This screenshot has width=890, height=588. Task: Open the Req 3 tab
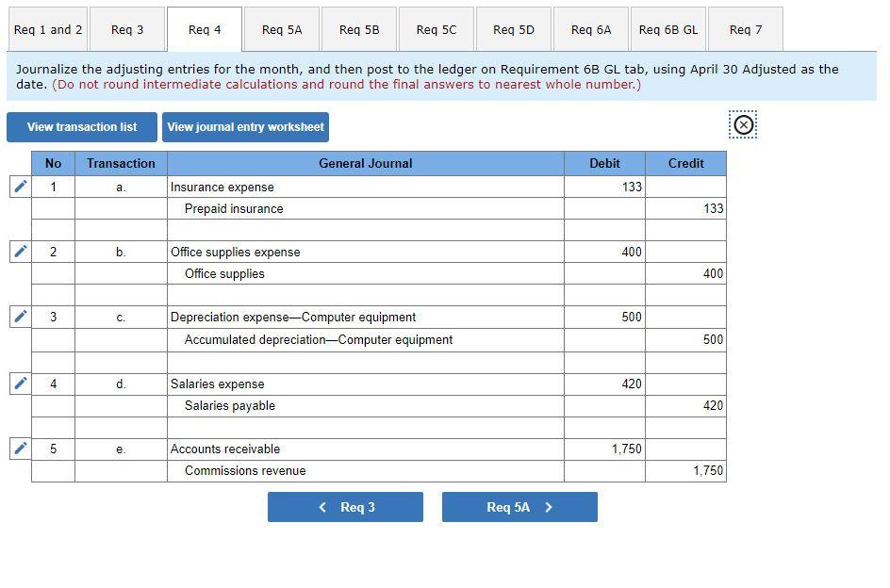126,28
